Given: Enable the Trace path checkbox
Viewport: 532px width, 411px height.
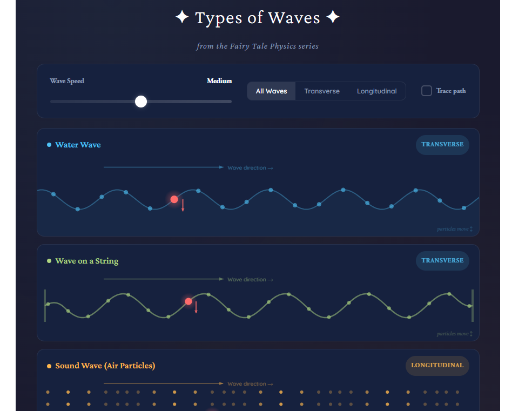Looking at the screenshot, I should pos(426,91).
